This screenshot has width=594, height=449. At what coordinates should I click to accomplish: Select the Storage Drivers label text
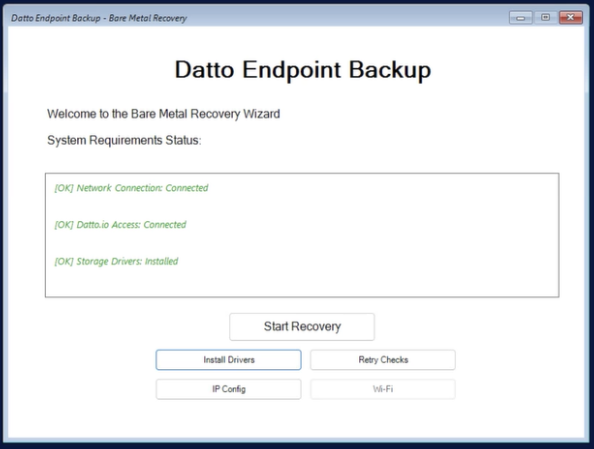tap(109, 261)
